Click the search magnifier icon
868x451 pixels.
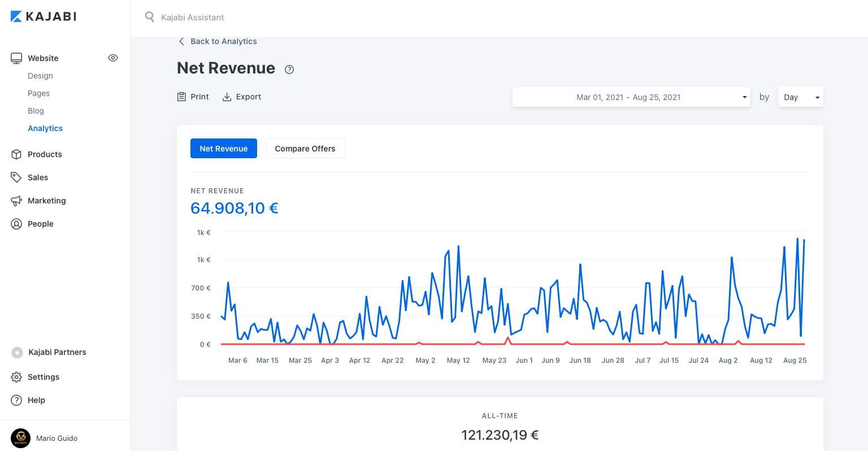(x=149, y=17)
